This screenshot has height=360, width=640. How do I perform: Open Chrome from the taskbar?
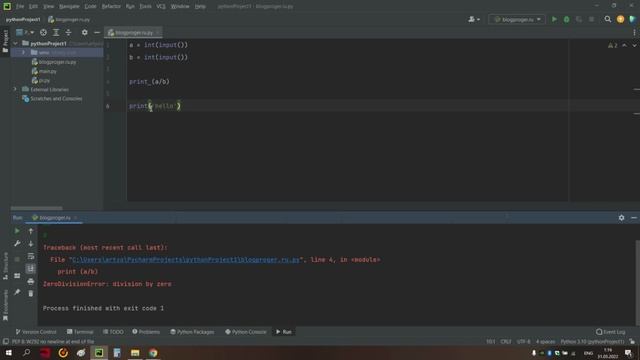[x=153, y=353]
